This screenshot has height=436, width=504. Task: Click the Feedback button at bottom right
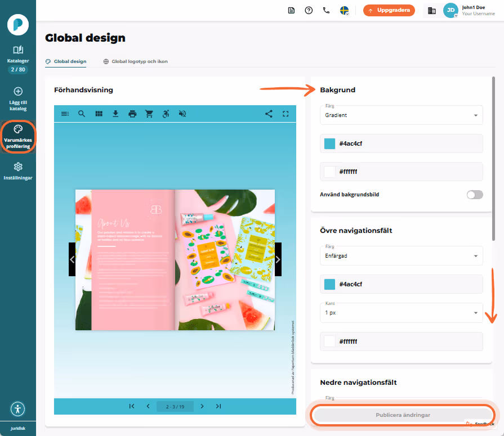pos(480,424)
